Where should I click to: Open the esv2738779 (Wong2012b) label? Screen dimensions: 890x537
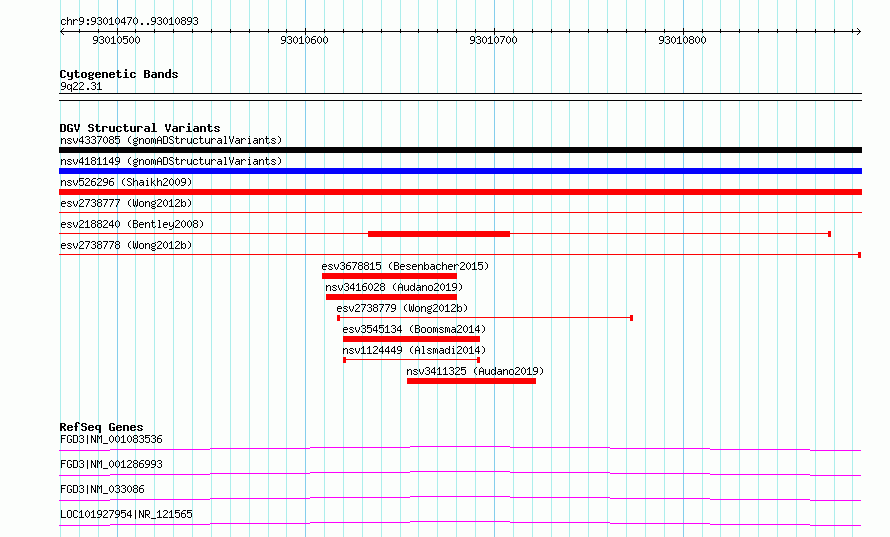402,308
